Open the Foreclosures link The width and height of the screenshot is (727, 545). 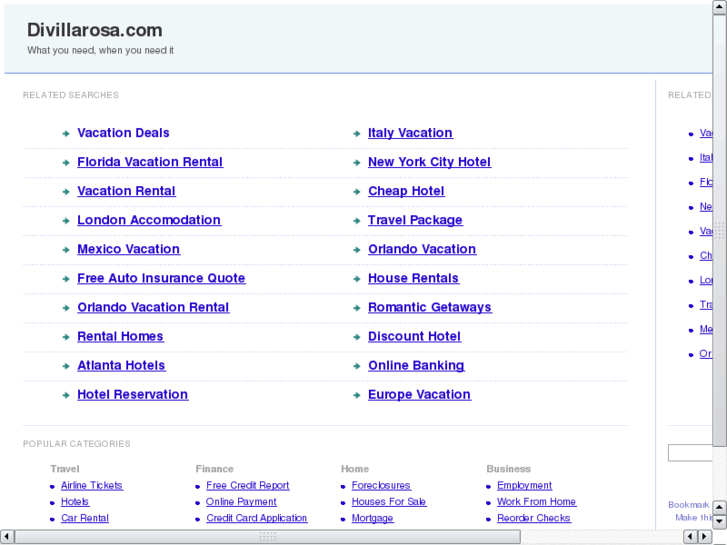(381, 486)
